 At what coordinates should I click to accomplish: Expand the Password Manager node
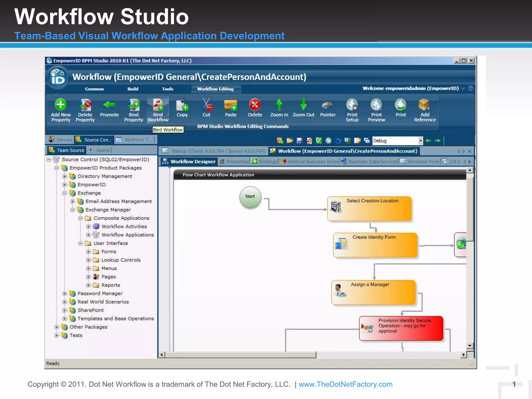point(64,294)
